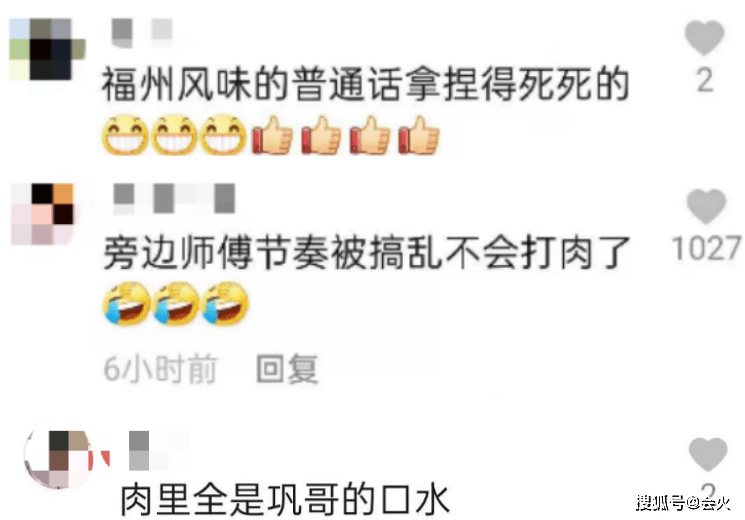Open first commenter's pixelated avatar
Screen dimensions: 745x520
pos(47,49)
